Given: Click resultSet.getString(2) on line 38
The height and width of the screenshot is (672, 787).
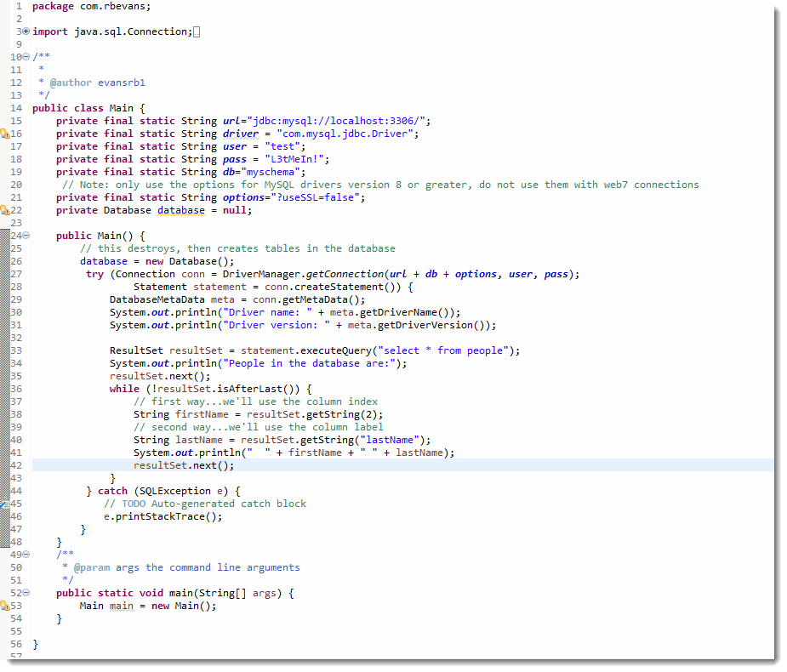Looking at the screenshot, I should click(x=311, y=414).
